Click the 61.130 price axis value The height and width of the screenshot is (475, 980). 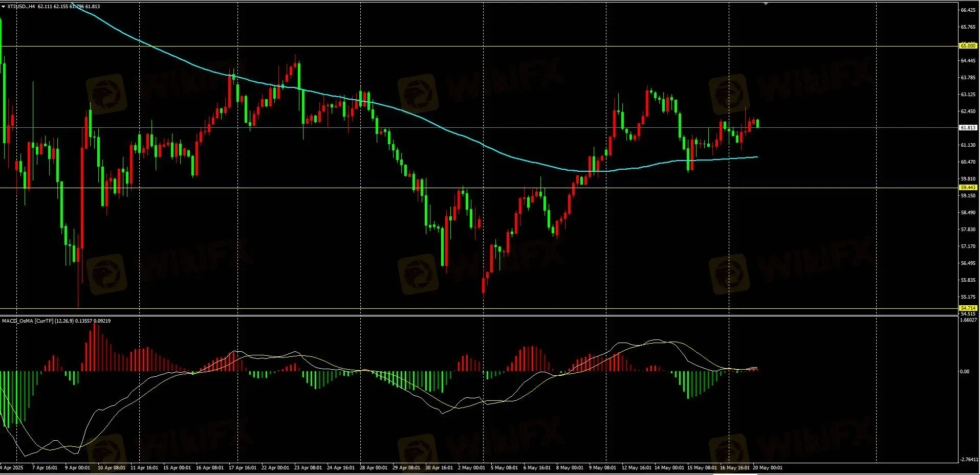pyautogui.click(x=968, y=145)
